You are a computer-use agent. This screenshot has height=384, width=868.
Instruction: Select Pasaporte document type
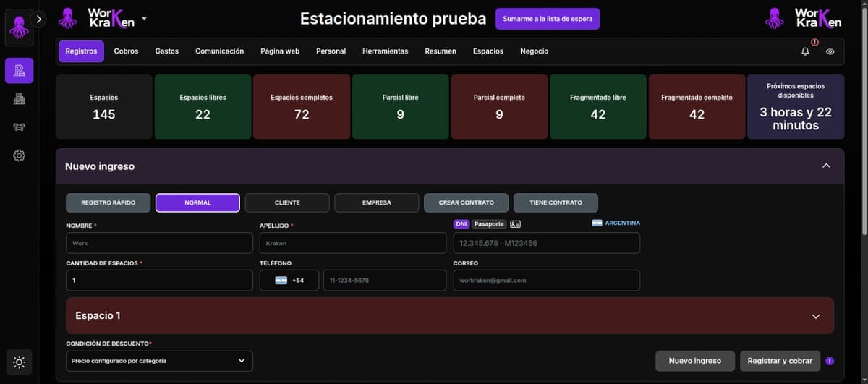[489, 224]
